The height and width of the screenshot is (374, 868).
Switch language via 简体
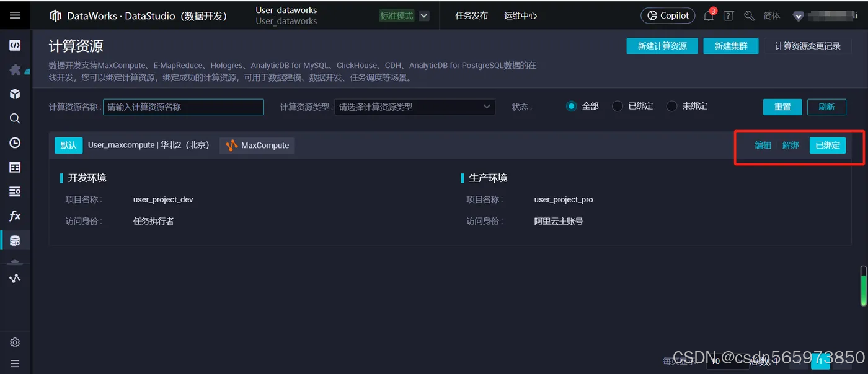tap(772, 16)
